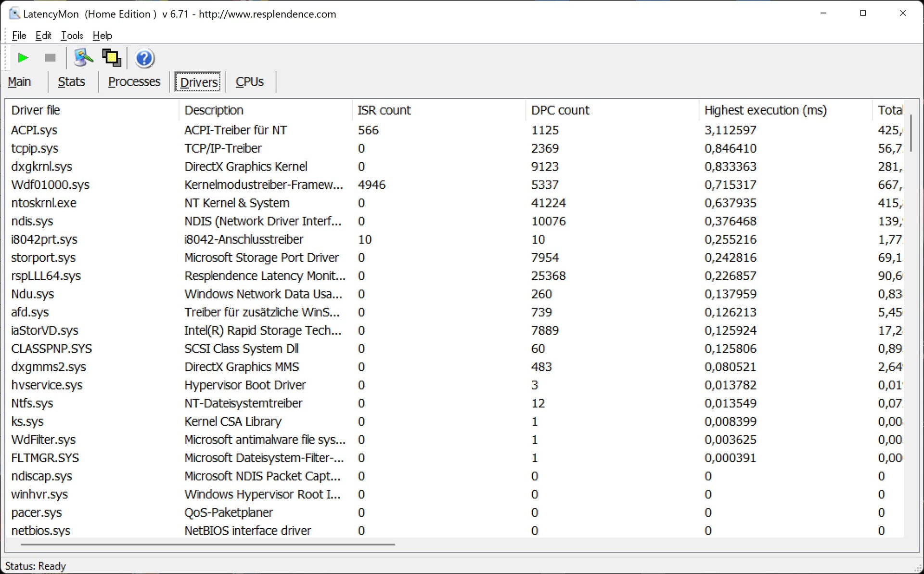
Task: Open the Help menu
Action: tap(102, 36)
